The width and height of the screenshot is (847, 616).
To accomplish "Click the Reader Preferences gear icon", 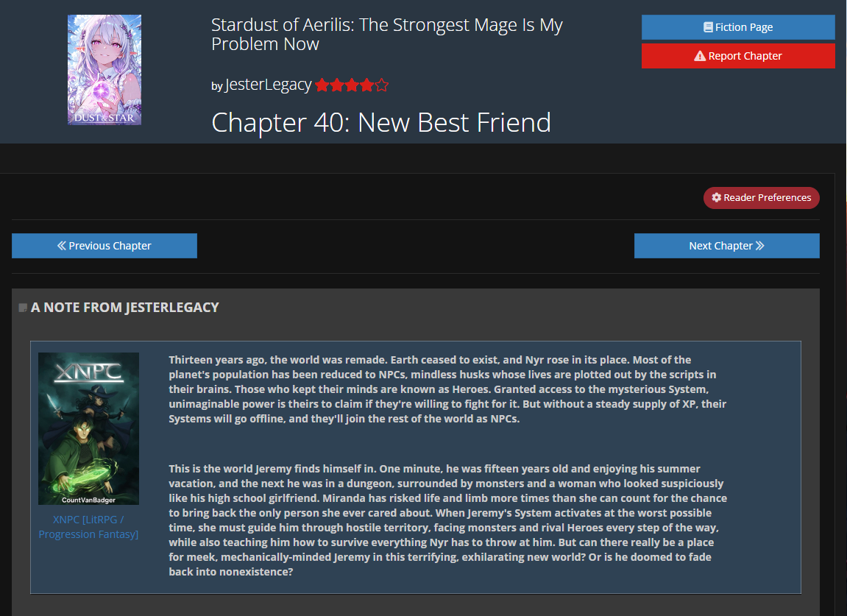I will [716, 197].
